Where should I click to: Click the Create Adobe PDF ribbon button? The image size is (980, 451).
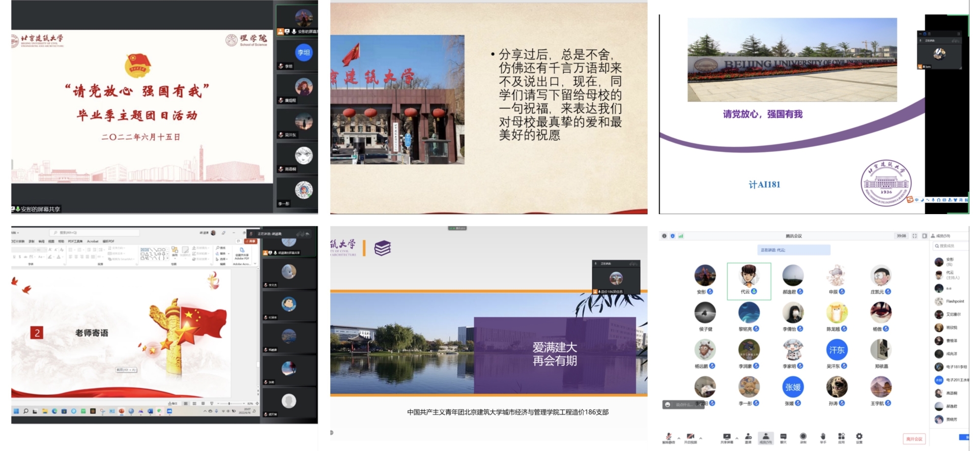pyautogui.click(x=242, y=253)
